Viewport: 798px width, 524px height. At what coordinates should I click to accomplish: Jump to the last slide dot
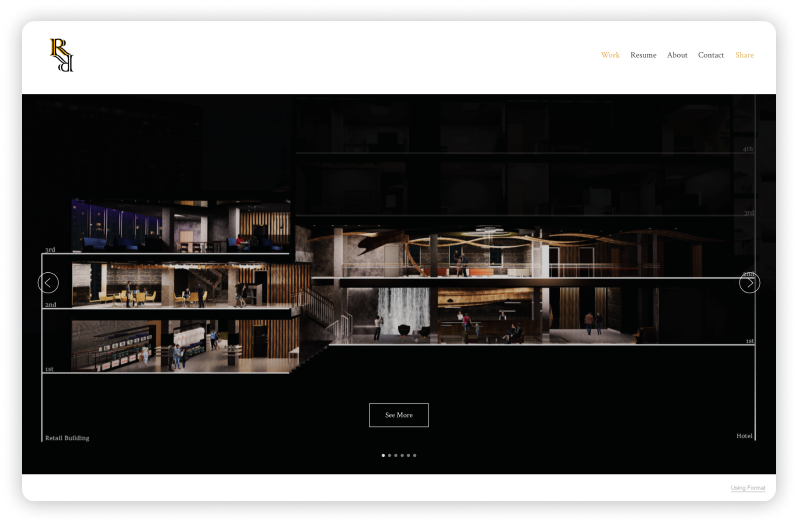pyautogui.click(x=415, y=455)
